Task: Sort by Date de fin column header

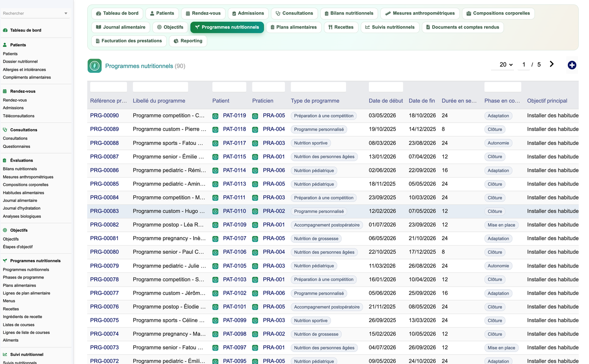Action: [422, 101]
